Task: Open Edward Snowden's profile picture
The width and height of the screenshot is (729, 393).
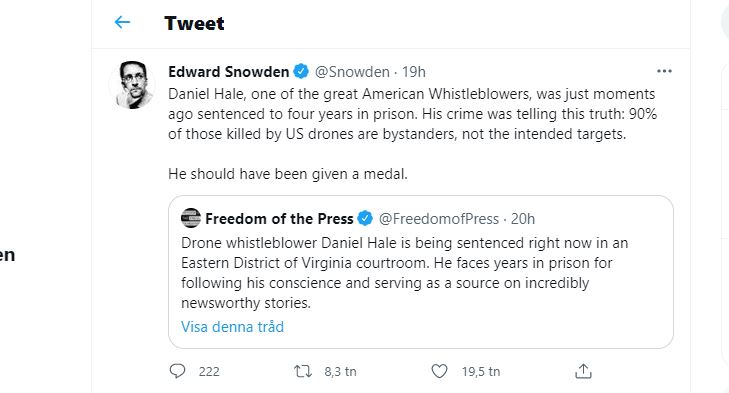Action: tap(133, 84)
